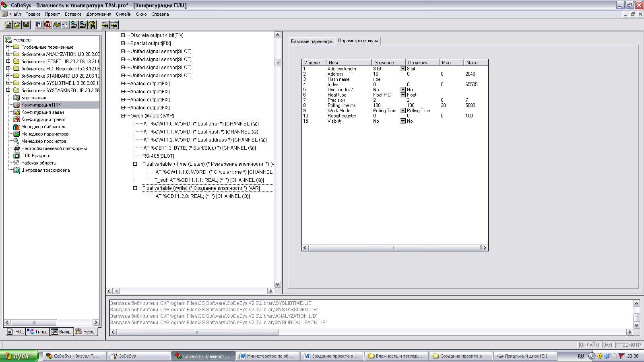This screenshot has width=644, height=362.
Task: Open Настройки целевой платформы
Action: coord(54,148)
